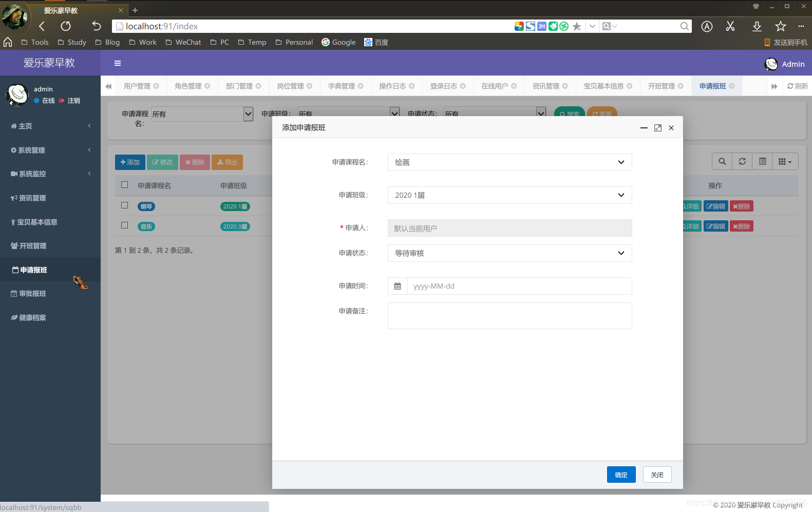
Task: Switch to the 部门管理 tab
Action: [x=239, y=86]
